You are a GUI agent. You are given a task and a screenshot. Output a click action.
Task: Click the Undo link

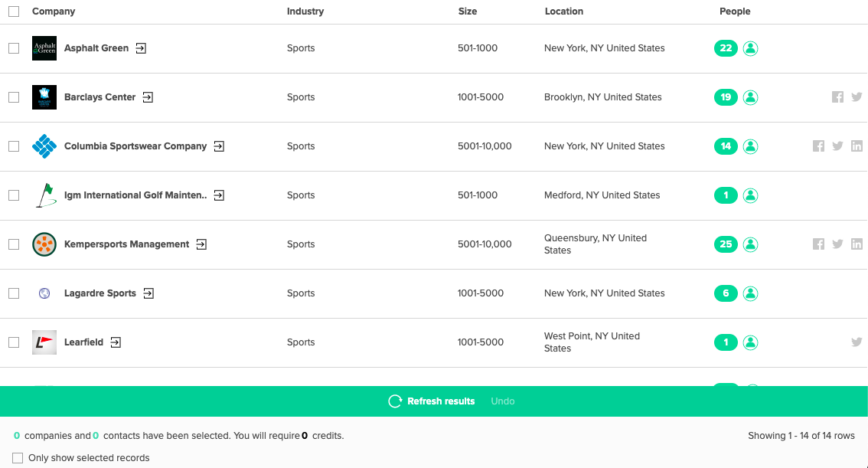tap(503, 401)
